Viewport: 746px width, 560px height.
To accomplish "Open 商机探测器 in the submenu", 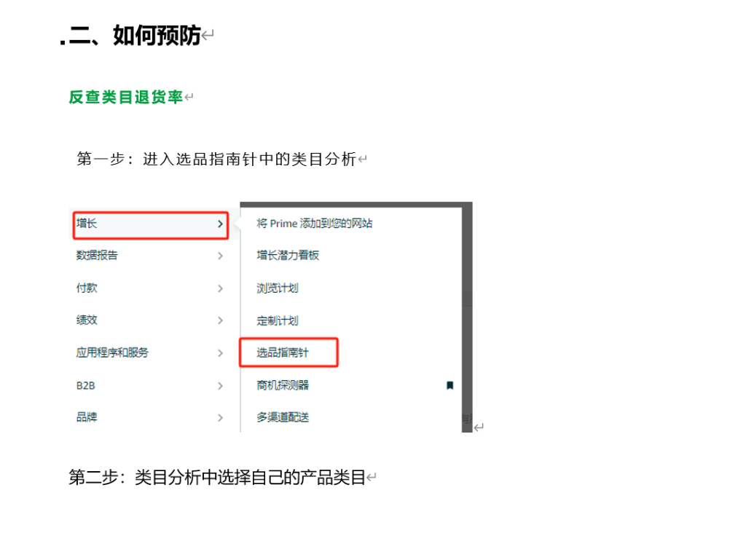I will pyautogui.click(x=283, y=385).
